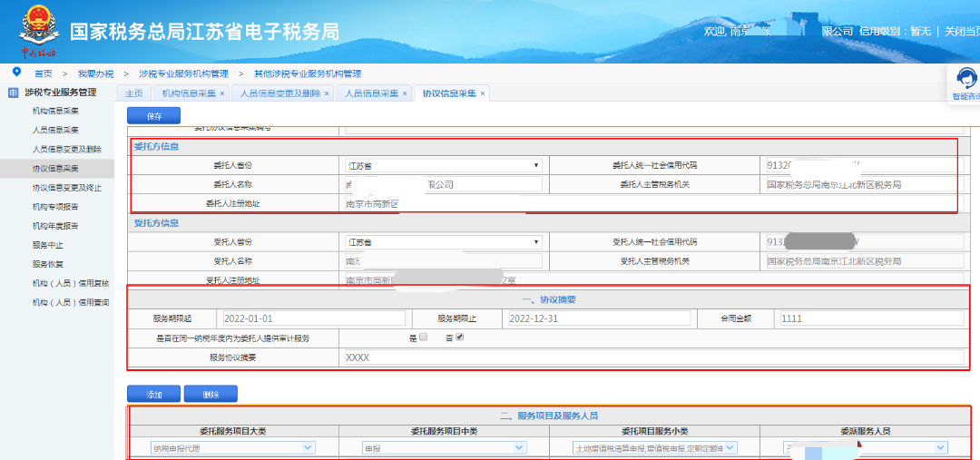
Task: Click the blue 保存 button
Action: 153,116
